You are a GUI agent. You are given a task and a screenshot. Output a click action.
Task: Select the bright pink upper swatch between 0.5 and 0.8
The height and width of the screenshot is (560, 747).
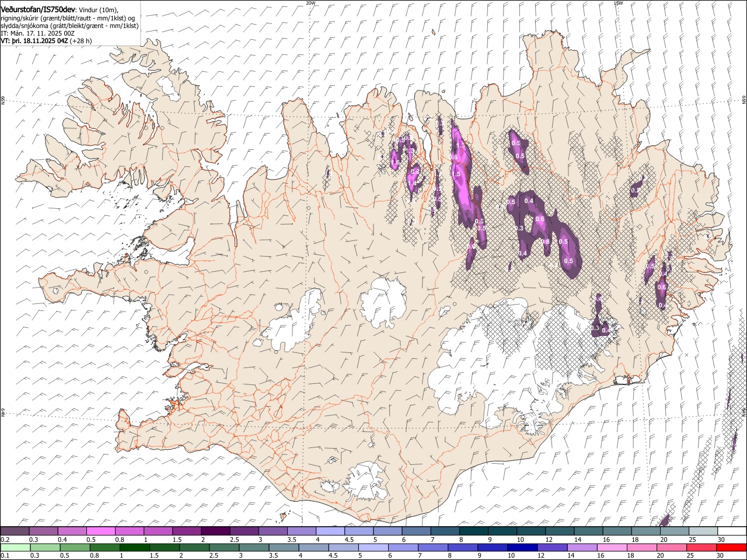100,531
